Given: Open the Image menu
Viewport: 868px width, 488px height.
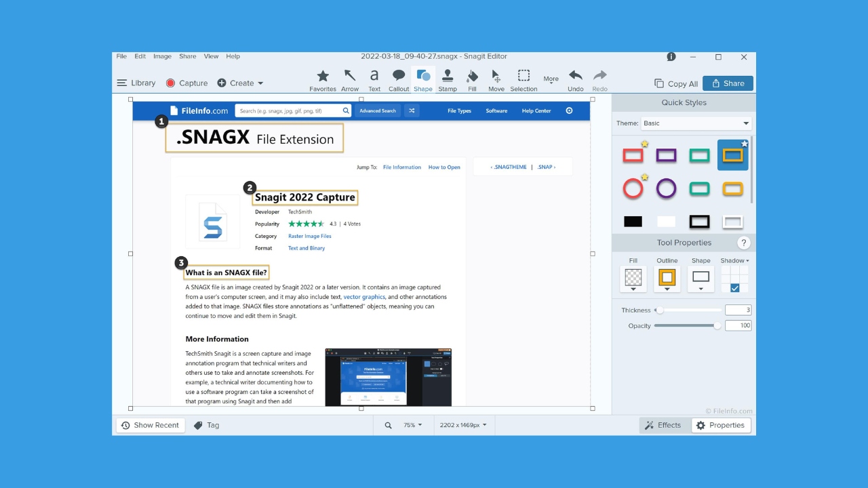Looking at the screenshot, I should 162,56.
